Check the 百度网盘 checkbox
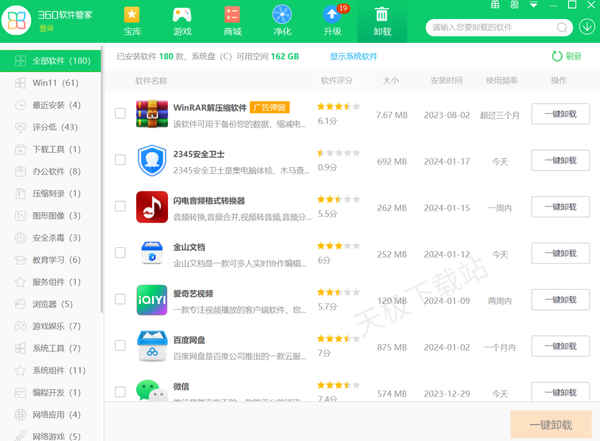This screenshot has height=441, width=600. click(x=121, y=346)
